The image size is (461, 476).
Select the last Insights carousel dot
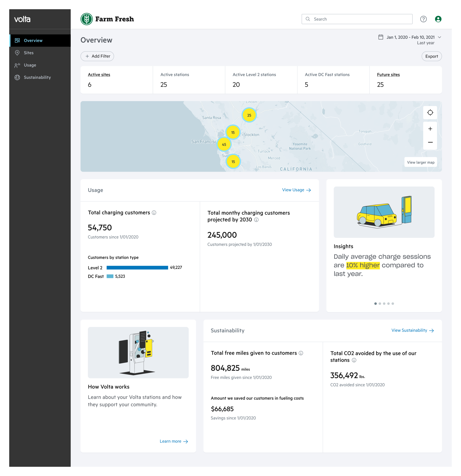tap(393, 304)
